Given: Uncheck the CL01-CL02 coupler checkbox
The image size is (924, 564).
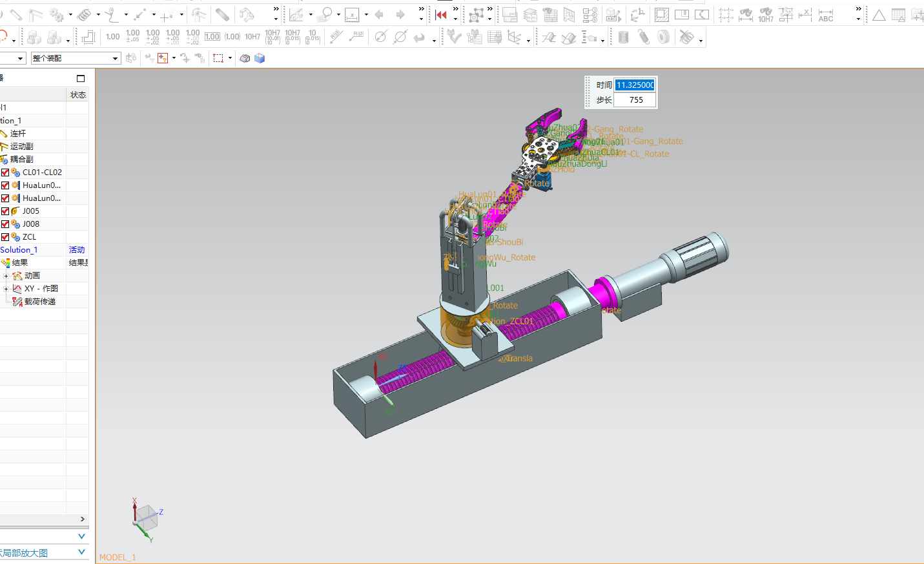Looking at the screenshot, I should coord(5,172).
